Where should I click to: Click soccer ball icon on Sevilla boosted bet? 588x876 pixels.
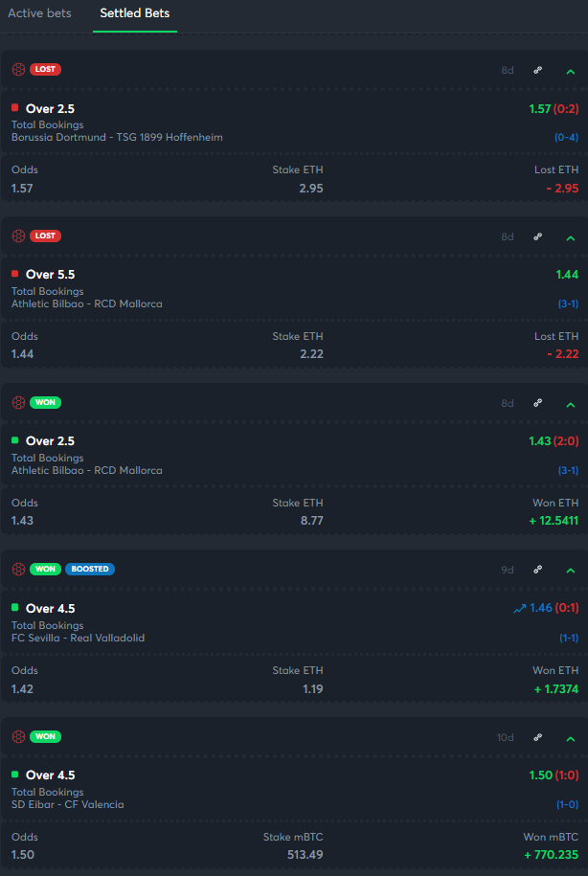tap(18, 569)
